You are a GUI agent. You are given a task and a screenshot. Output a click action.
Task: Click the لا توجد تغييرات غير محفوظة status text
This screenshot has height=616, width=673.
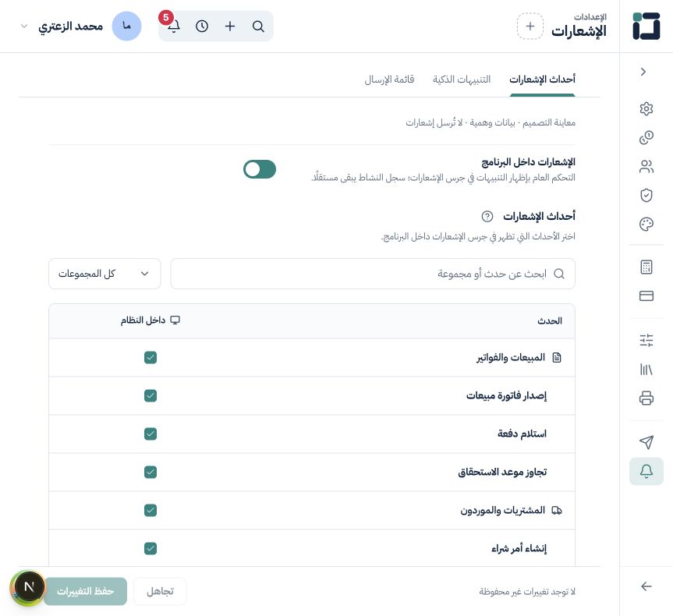coord(527,592)
